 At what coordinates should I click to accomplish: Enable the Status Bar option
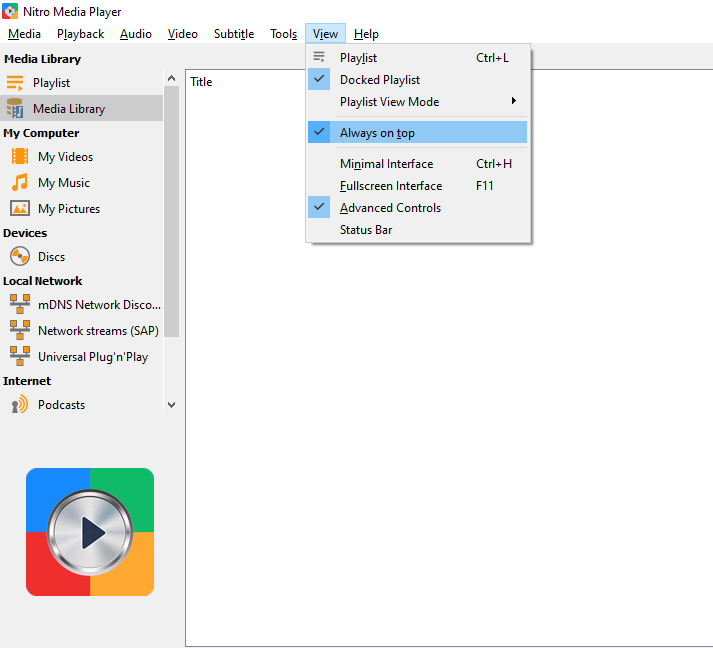pyautogui.click(x=417, y=230)
